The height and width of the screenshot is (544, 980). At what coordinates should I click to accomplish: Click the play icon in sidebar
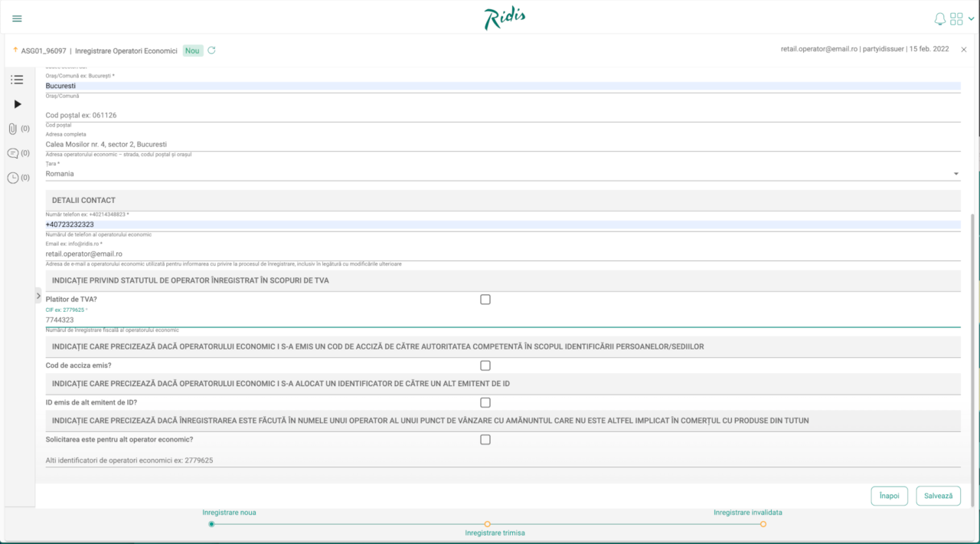(18, 104)
